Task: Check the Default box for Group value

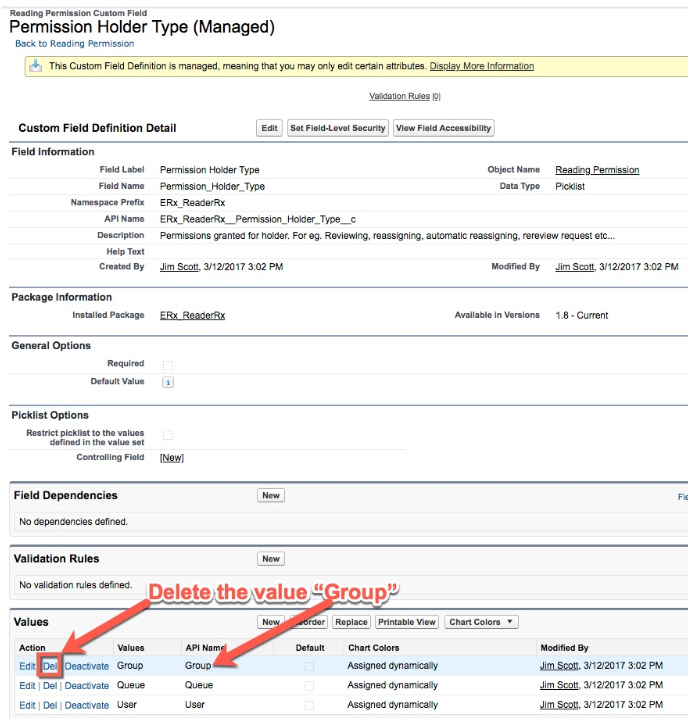Action: tap(310, 666)
